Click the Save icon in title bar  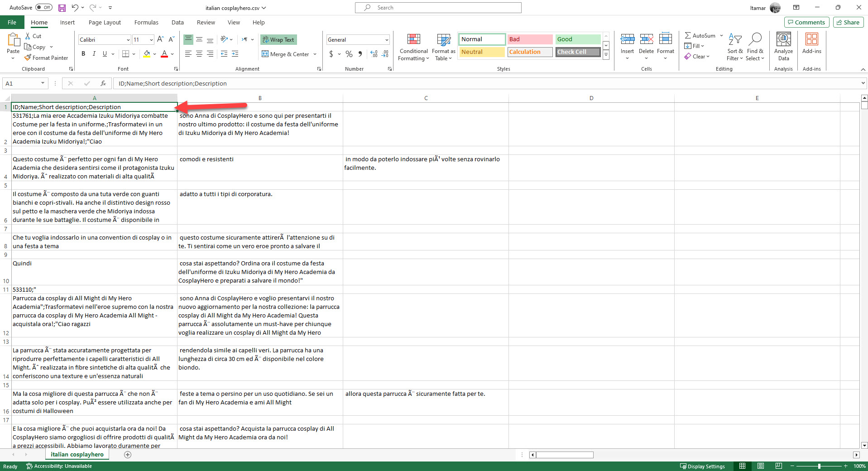pyautogui.click(x=62, y=8)
